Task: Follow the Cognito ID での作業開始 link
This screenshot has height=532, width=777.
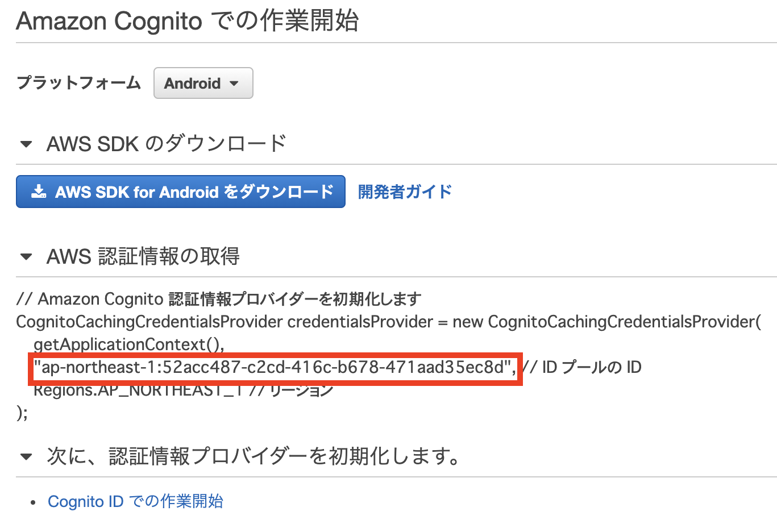Action: coord(135,501)
